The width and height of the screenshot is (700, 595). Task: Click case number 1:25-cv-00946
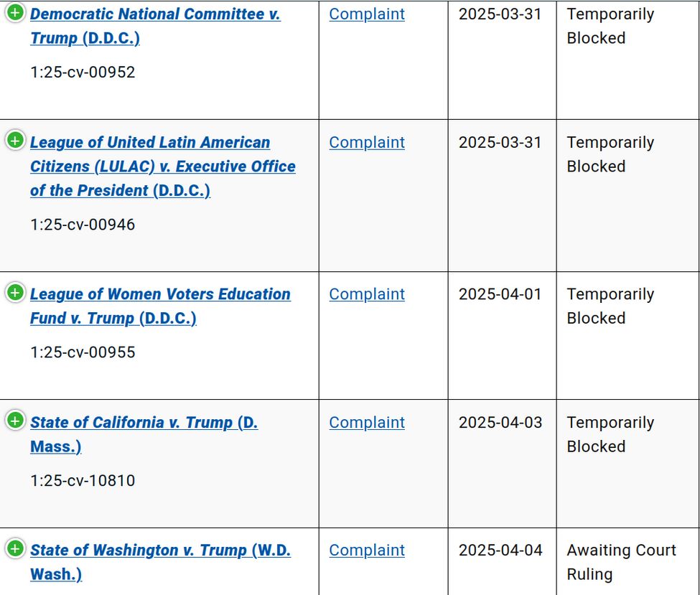[x=83, y=225]
